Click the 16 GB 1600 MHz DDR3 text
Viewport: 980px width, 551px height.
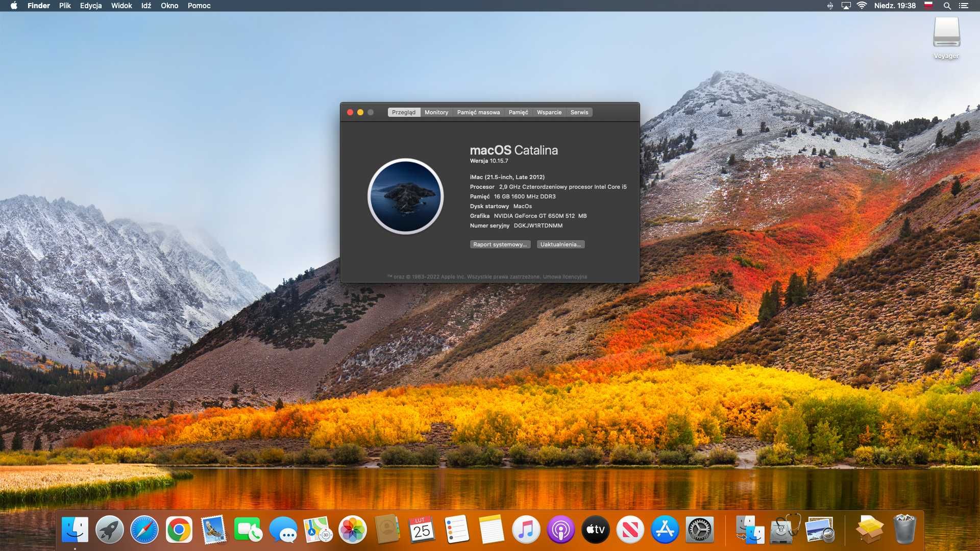[525, 196]
